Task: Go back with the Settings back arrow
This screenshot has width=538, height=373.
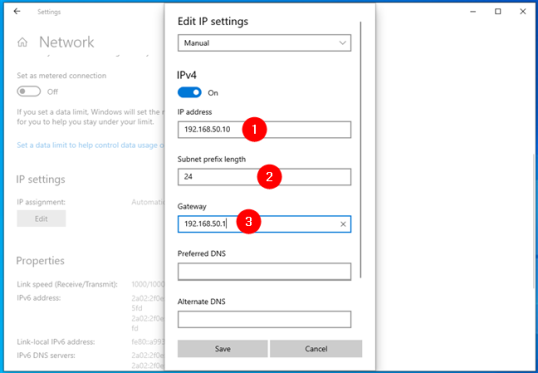Action: (17, 11)
